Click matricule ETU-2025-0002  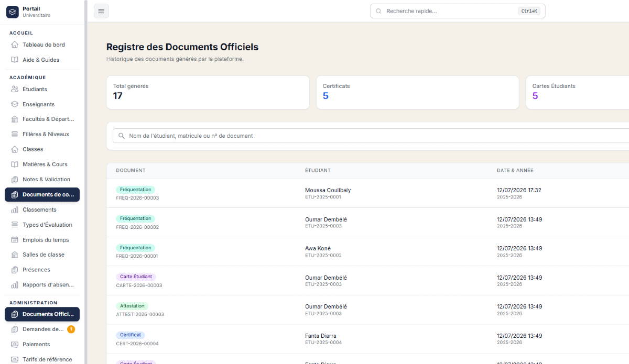323,255
